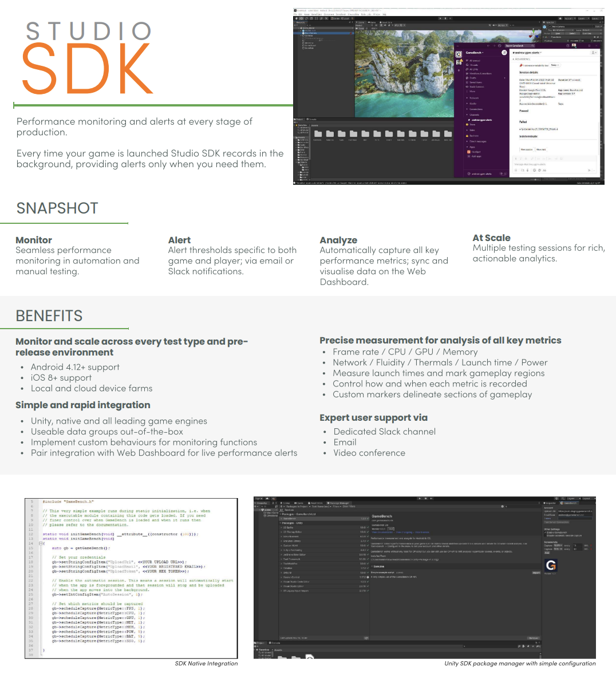Click Upload URL field in GameBench inspector
This screenshot has width=616, height=687.
[576, 511]
